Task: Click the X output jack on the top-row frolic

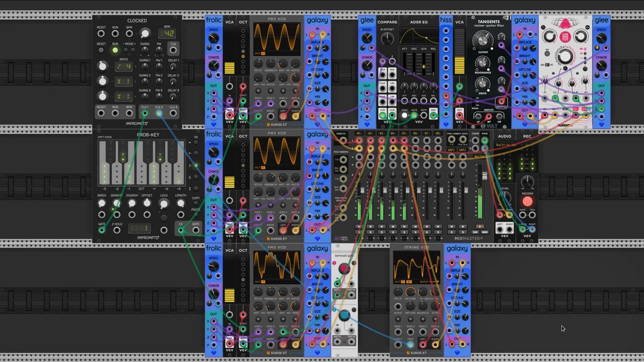Action: point(214,94)
